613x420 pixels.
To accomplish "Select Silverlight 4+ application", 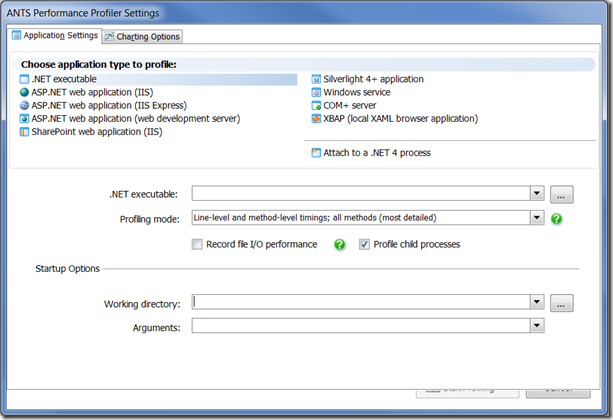I will pos(367,79).
